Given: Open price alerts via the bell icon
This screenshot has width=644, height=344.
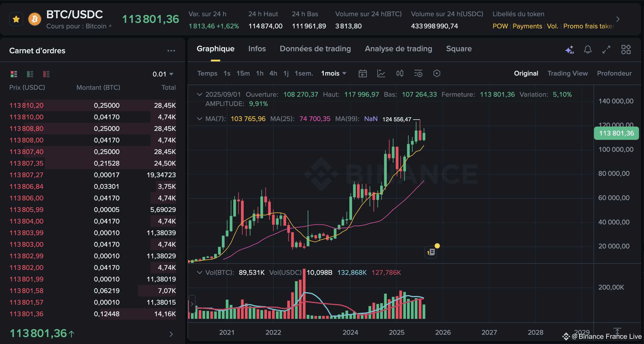Looking at the screenshot, I should (x=588, y=50).
